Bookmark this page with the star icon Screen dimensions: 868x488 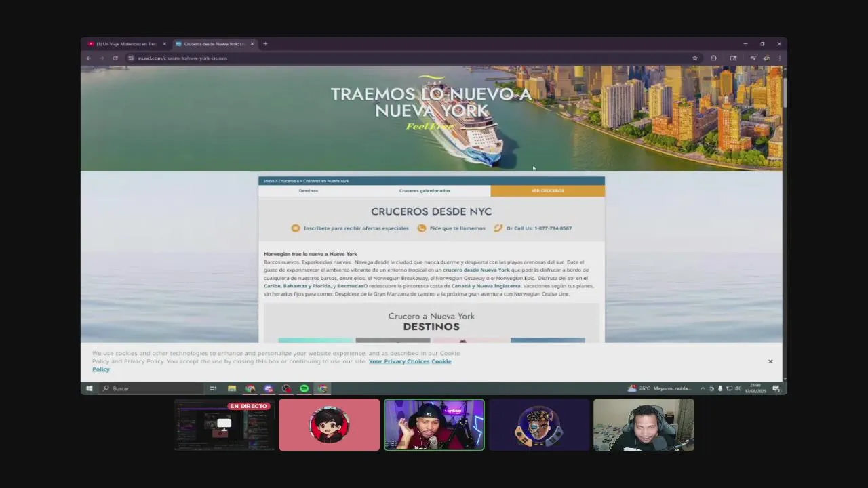coord(695,58)
